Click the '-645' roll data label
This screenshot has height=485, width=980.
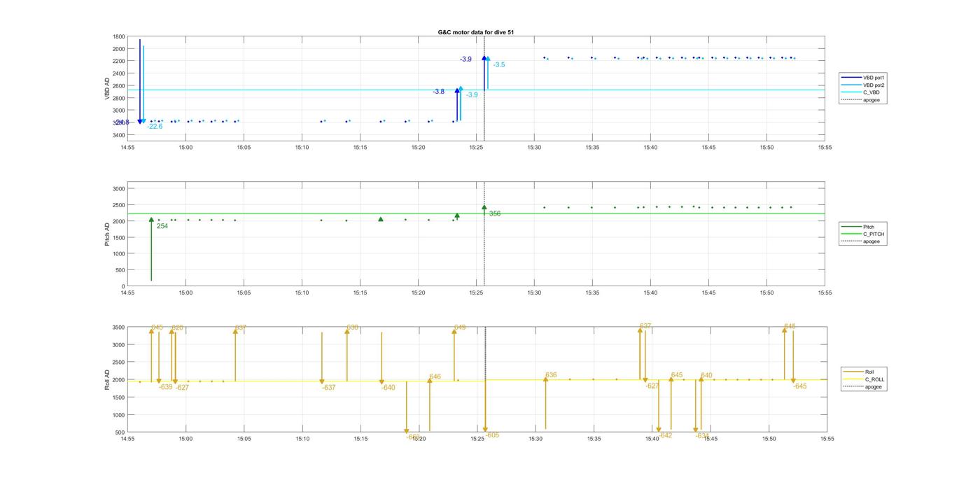pyautogui.click(x=800, y=387)
